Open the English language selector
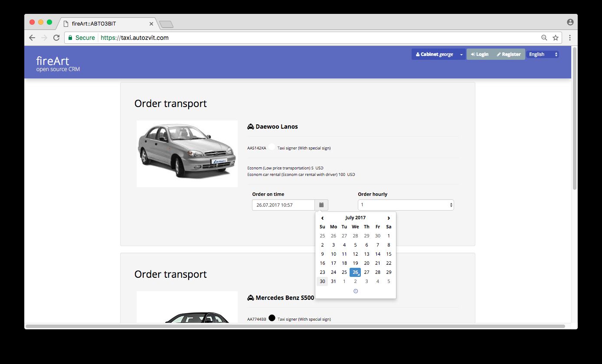 (543, 54)
